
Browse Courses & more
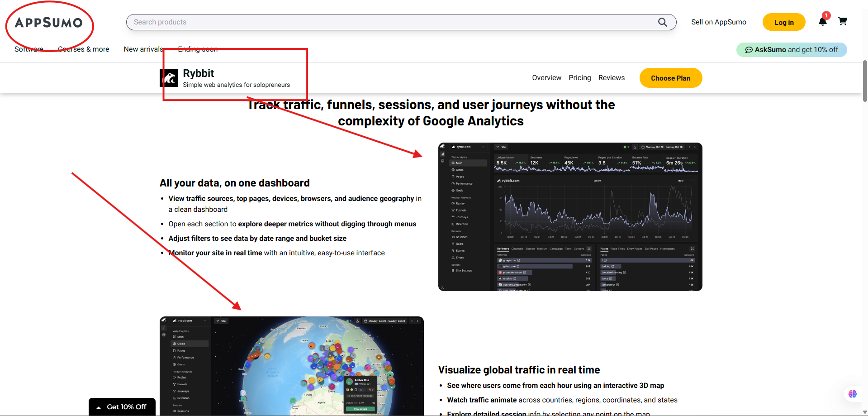point(83,49)
